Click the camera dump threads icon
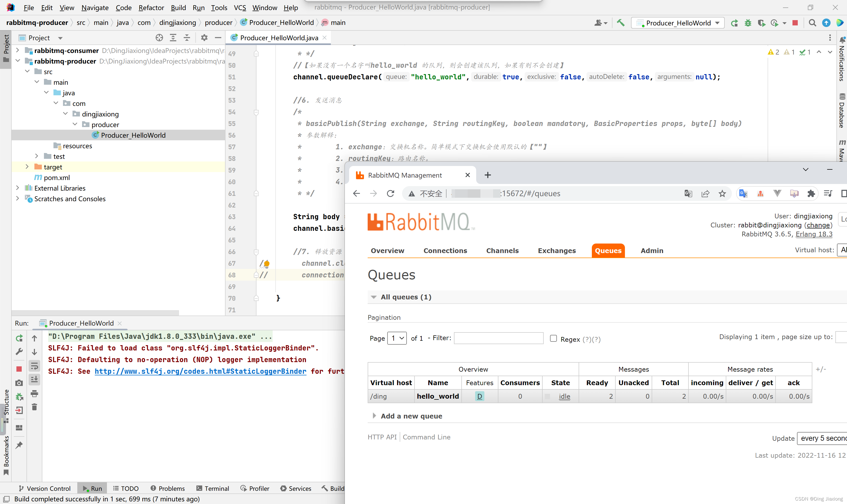 tap(19, 383)
